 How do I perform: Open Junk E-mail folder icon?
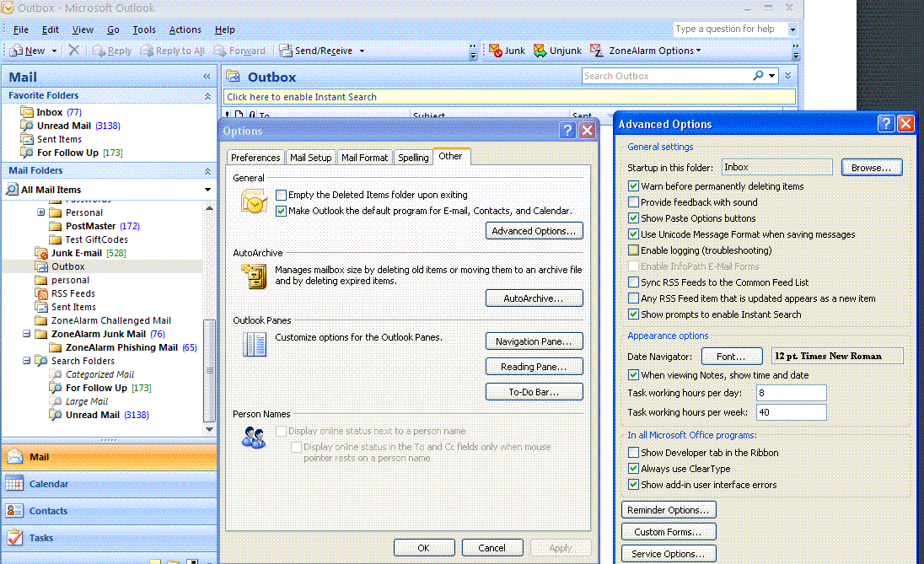pyautogui.click(x=41, y=253)
